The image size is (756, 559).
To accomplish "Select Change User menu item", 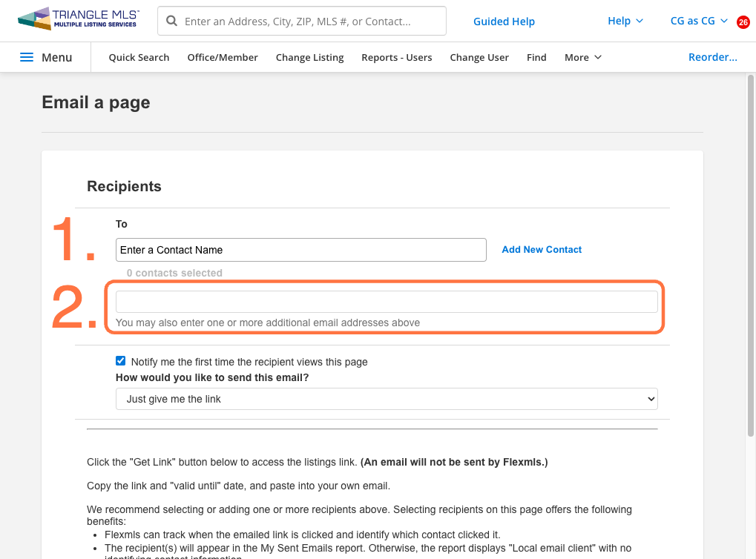I will (479, 57).
